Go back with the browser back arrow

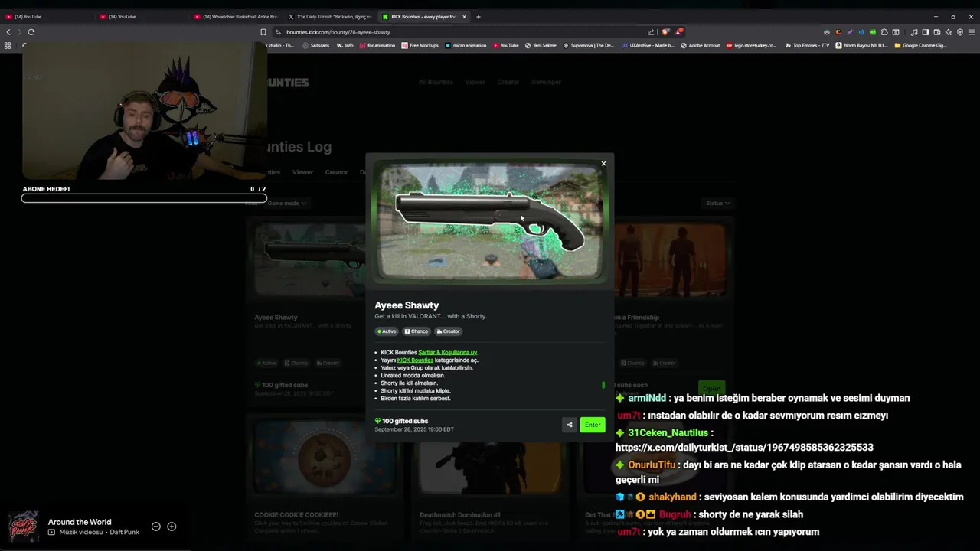pos(8,32)
